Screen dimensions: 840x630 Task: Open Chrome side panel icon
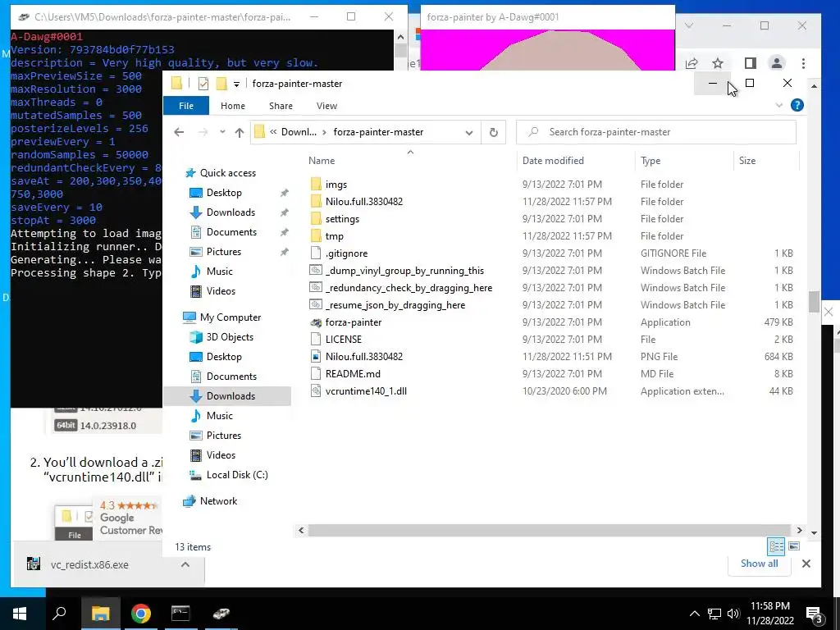[750, 63]
